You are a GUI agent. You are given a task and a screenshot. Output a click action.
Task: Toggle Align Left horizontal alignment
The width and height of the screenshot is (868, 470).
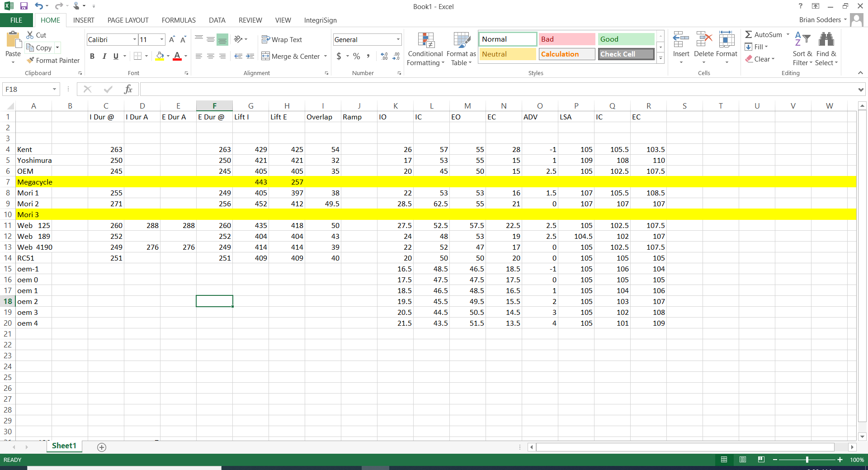pyautogui.click(x=199, y=56)
